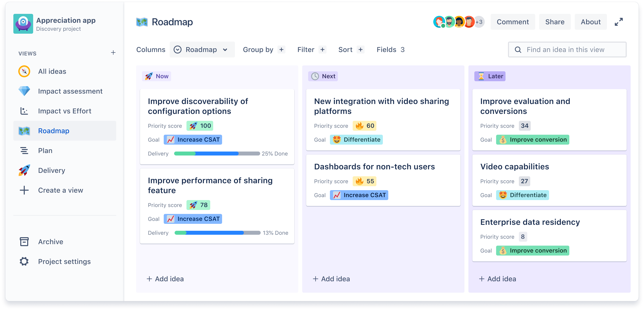
Task: Click Add idea in Now column
Action: [x=165, y=279]
